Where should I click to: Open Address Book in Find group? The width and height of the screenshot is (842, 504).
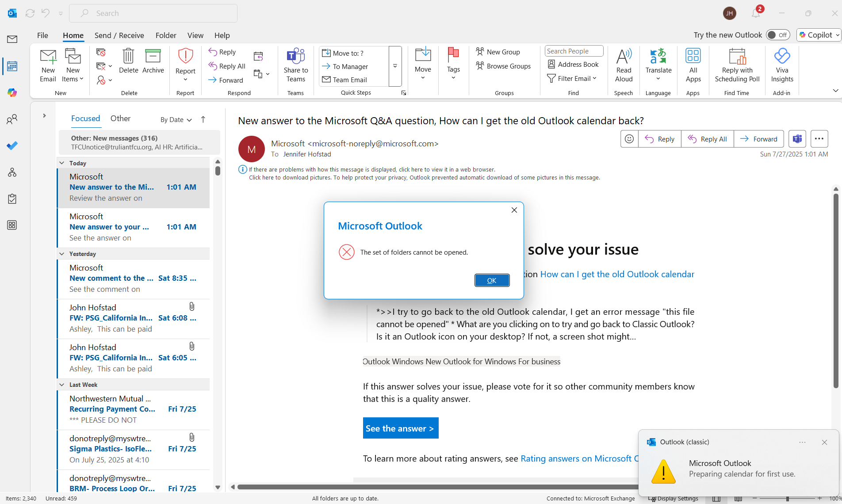tap(573, 65)
